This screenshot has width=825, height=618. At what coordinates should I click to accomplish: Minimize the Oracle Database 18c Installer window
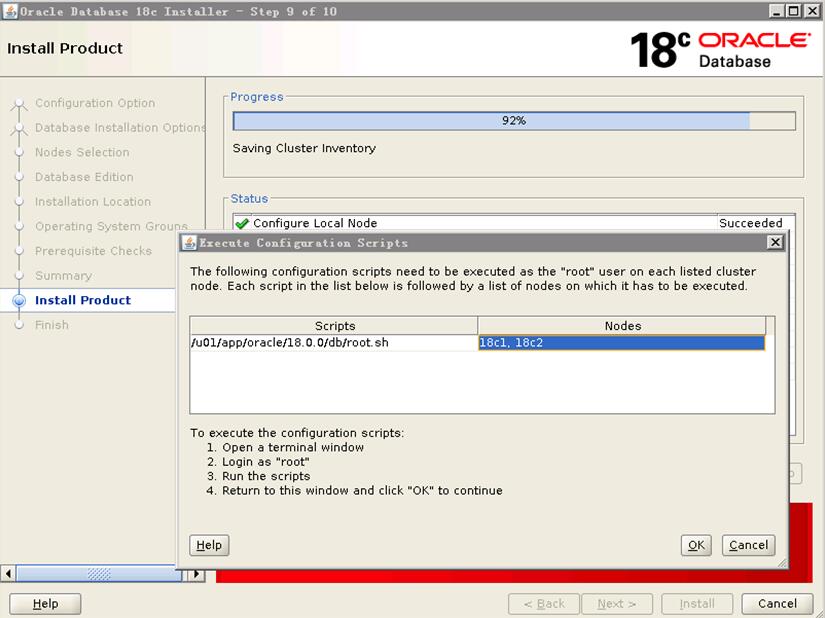coord(776,11)
